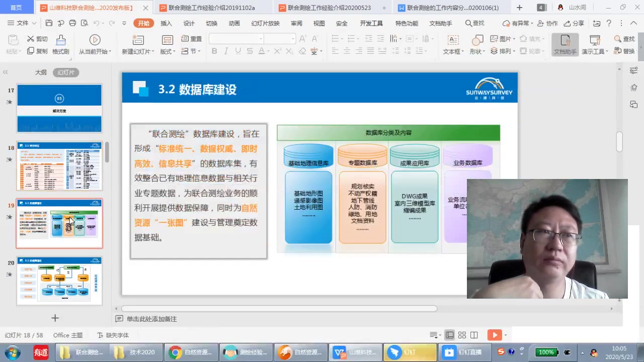Start slideshow with 从当前开始 play icon
Viewport: 644px width, 362px height.
coord(95,40)
